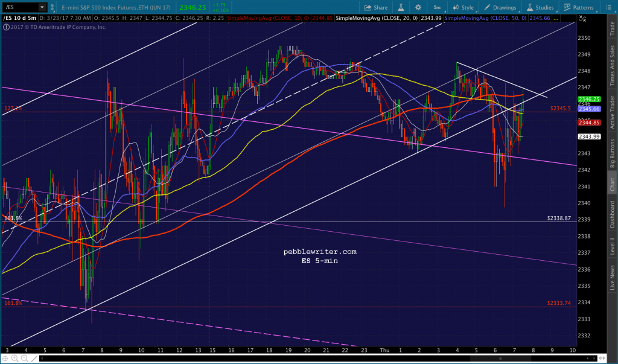Click the 127.2% Fibonacci label
This screenshot has height=364, width=618.
click(13, 109)
